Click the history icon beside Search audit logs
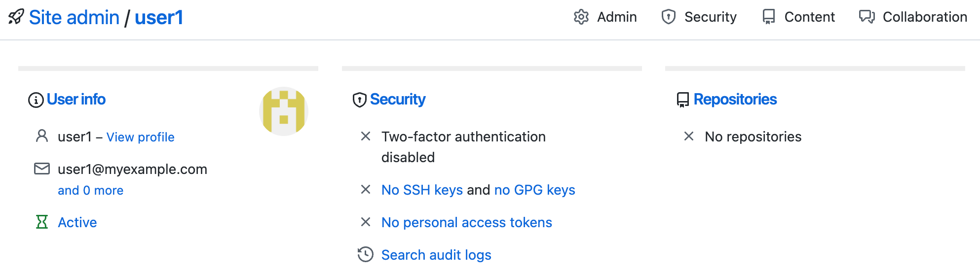980x274 pixels. click(366, 255)
